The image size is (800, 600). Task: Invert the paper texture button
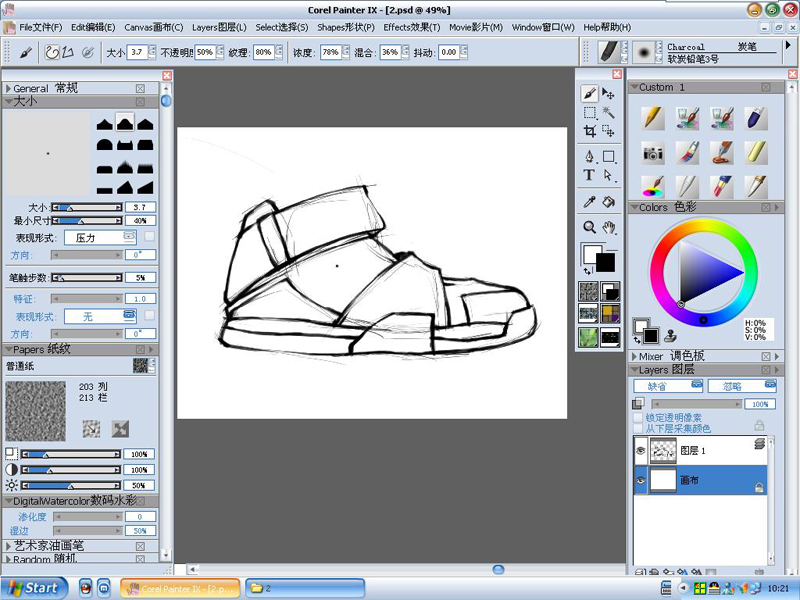coord(120,429)
